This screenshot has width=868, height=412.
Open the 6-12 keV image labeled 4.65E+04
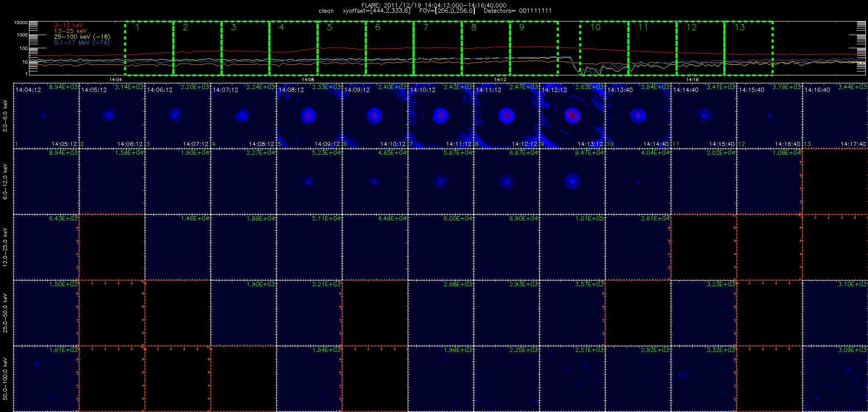375,181
